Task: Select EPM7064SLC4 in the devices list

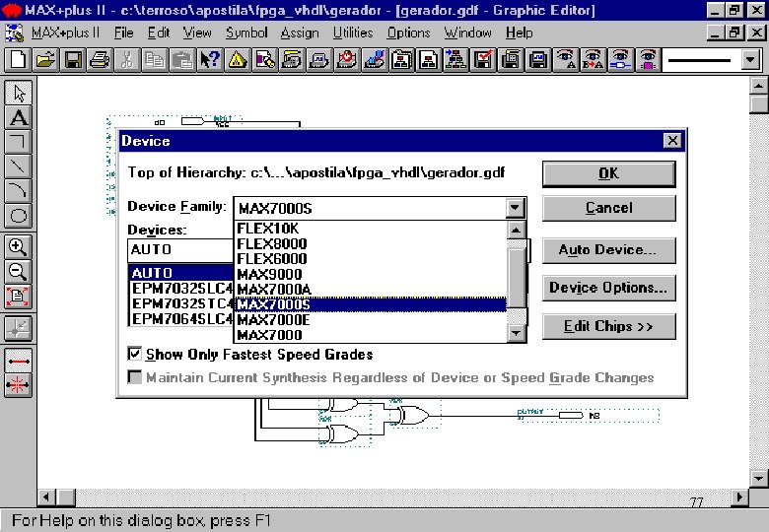Action: tap(181, 318)
